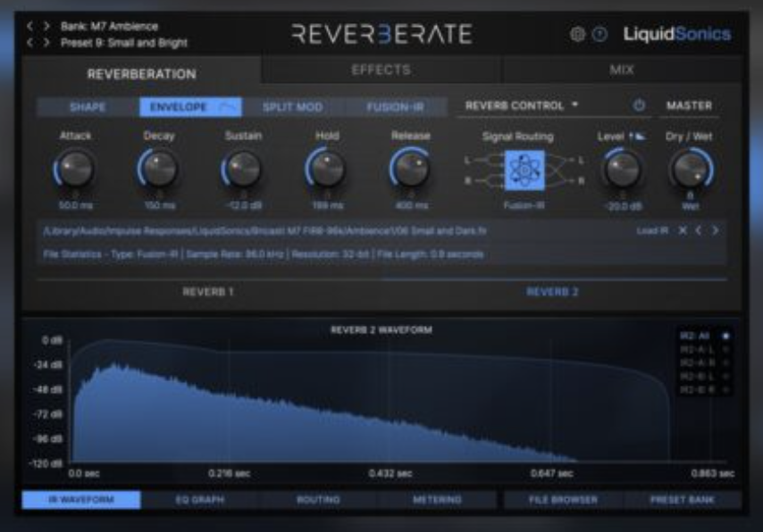This screenshot has width=763, height=532.
Task: Select next preset using right chevron
Action: [x=46, y=43]
